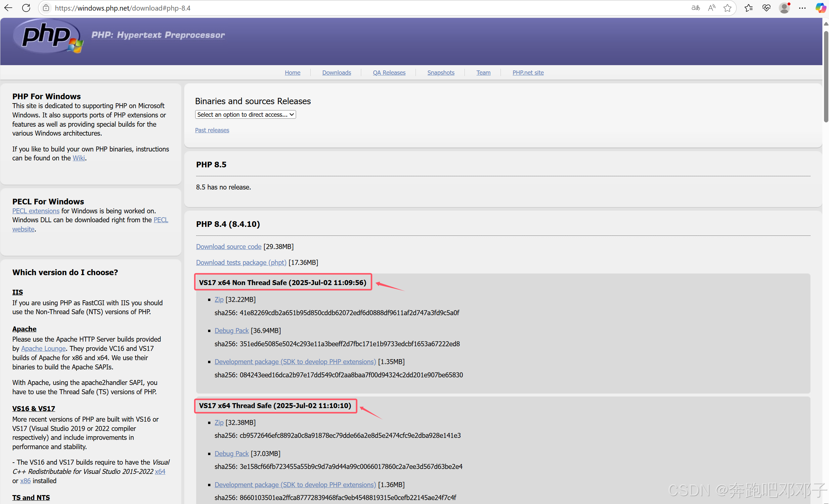Click the 'Which version do I choose?' heading
This screenshot has height=504, width=829.
[x=65, y=272]
